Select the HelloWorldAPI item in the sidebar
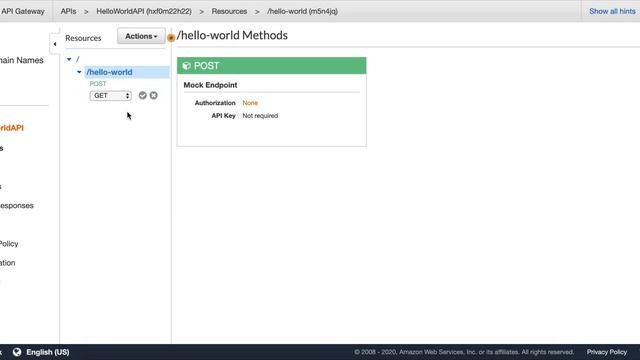The height and width of the screenshot is (360, 640). pyautogui.click(x=12, y=128)
